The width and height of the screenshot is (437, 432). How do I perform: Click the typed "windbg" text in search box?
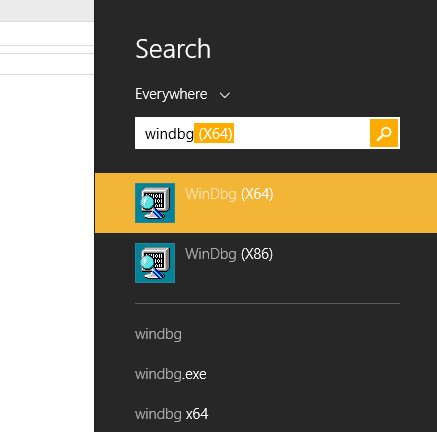(169, 134)
